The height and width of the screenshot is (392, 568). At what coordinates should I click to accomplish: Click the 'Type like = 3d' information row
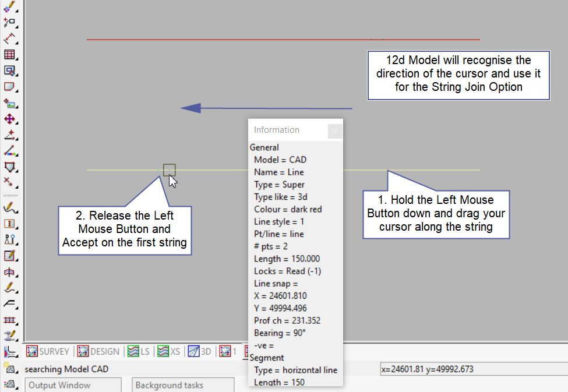[280, 197]
